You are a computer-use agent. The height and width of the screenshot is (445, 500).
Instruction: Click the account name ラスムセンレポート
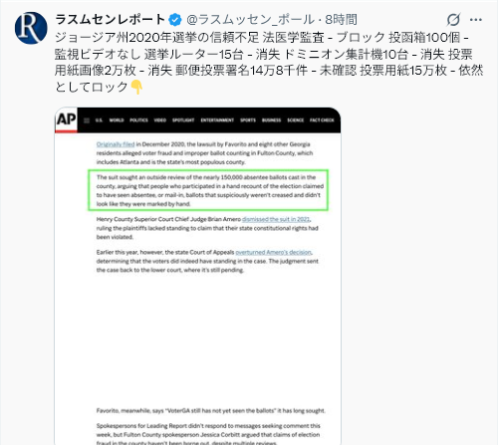(110, 19)
